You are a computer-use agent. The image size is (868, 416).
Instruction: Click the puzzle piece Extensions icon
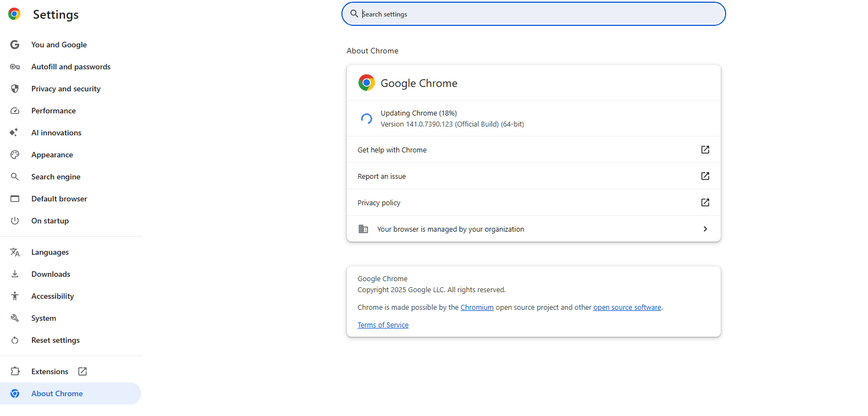15,371
